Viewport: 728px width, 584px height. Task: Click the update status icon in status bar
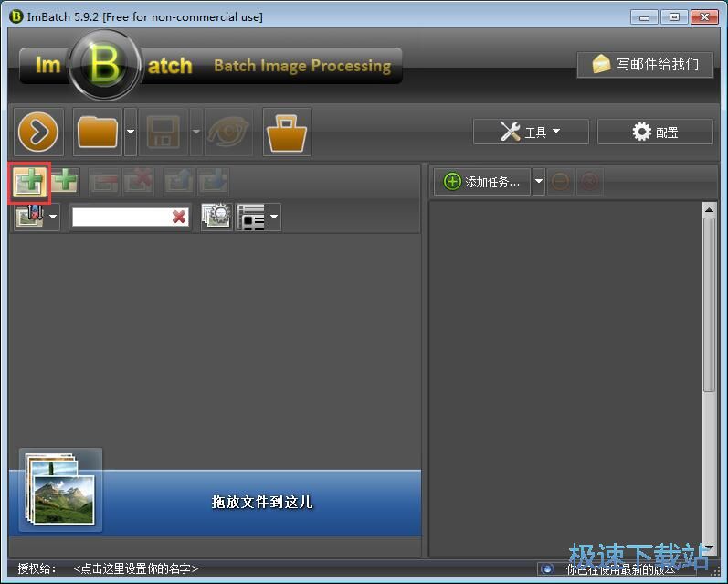click(546, 568)
